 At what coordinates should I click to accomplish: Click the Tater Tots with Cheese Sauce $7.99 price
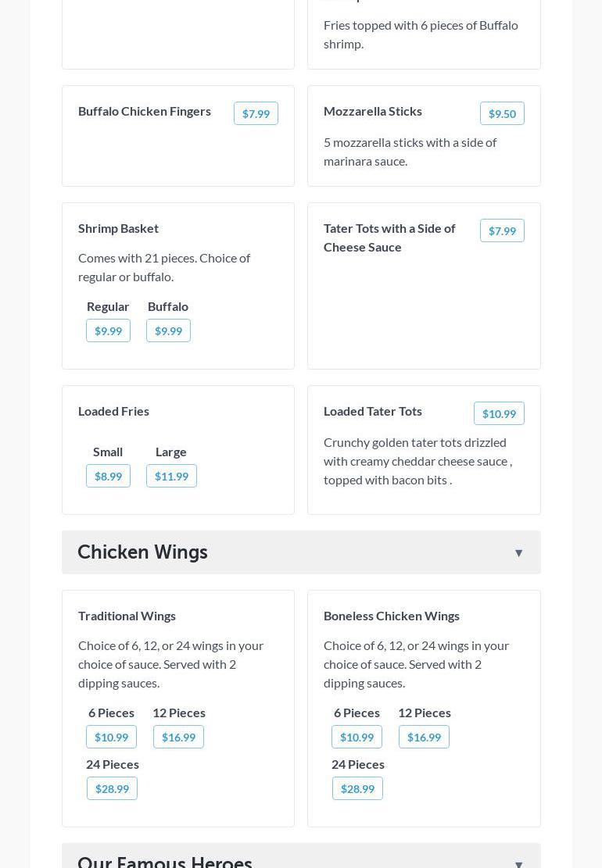click(502, 230)
